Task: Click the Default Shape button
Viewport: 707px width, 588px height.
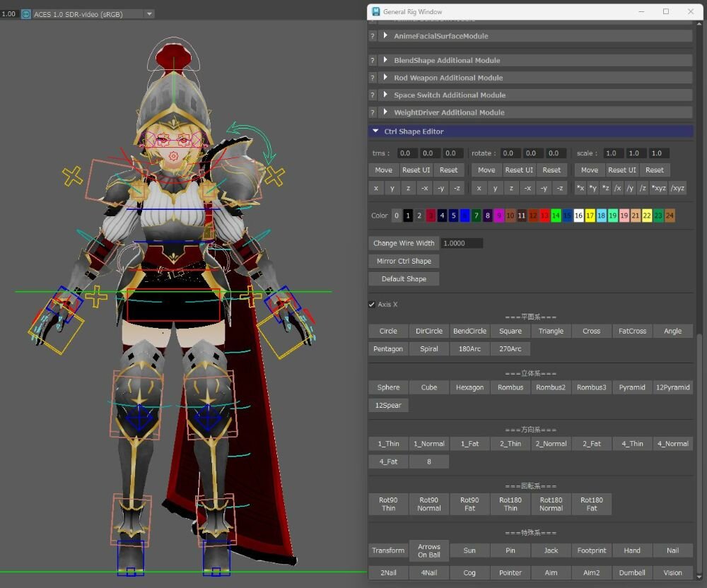Action: tap(404, 279)
